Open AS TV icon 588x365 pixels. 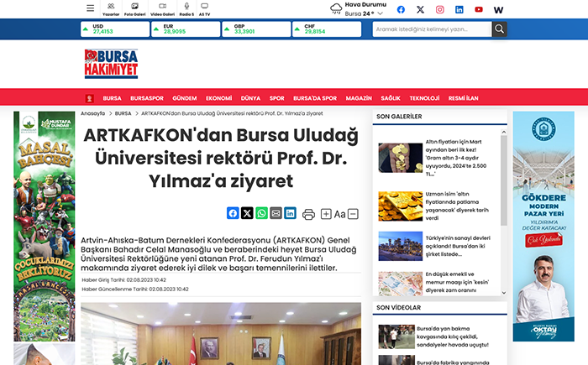[x=204, y=9]
